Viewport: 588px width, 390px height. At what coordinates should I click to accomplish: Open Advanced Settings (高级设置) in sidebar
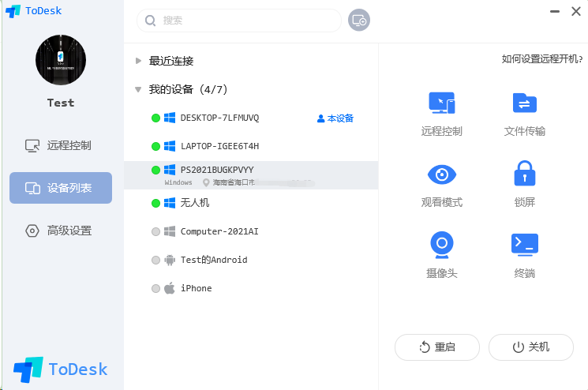[61, 231]
